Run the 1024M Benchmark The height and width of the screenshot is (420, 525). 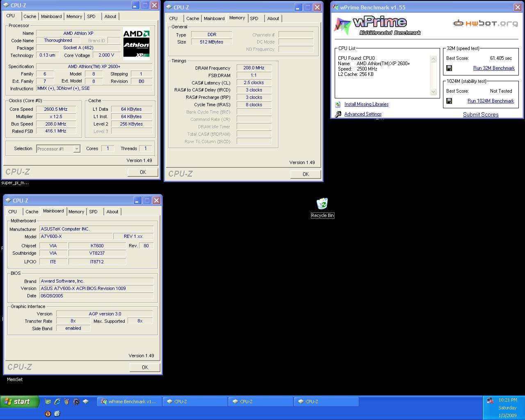tap(491, 101)
